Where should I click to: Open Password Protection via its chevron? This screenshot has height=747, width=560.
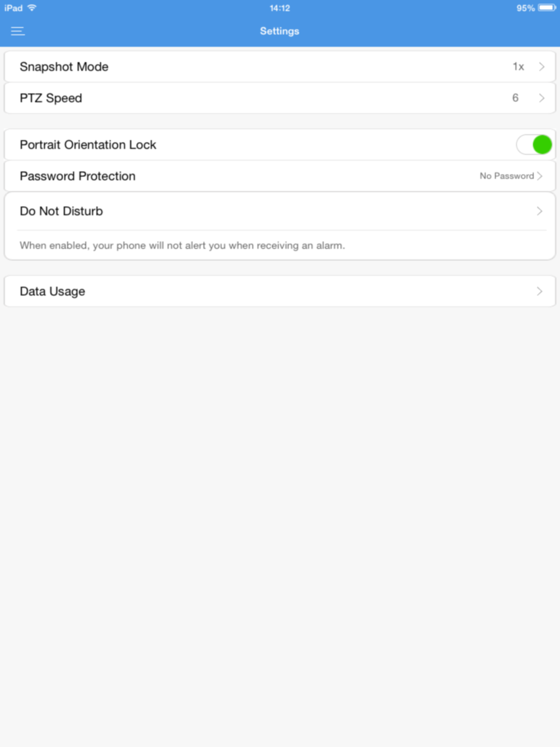(x=540, y=176)
